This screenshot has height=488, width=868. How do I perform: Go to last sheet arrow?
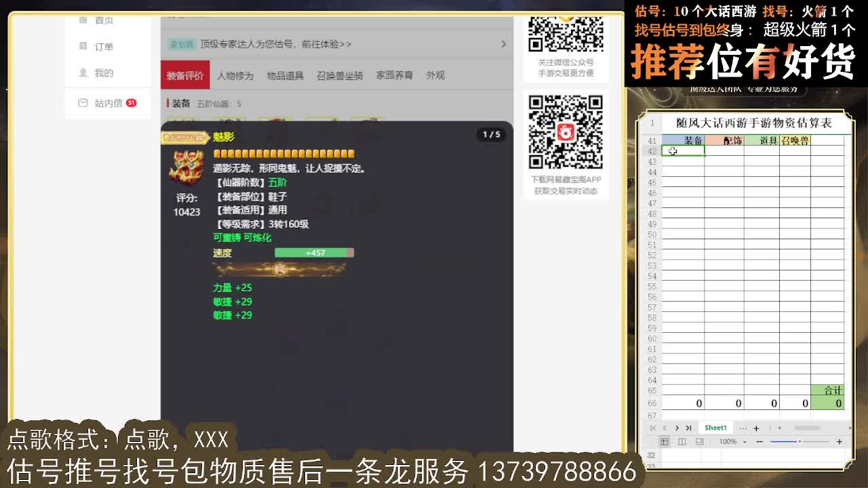coord(688,428)
